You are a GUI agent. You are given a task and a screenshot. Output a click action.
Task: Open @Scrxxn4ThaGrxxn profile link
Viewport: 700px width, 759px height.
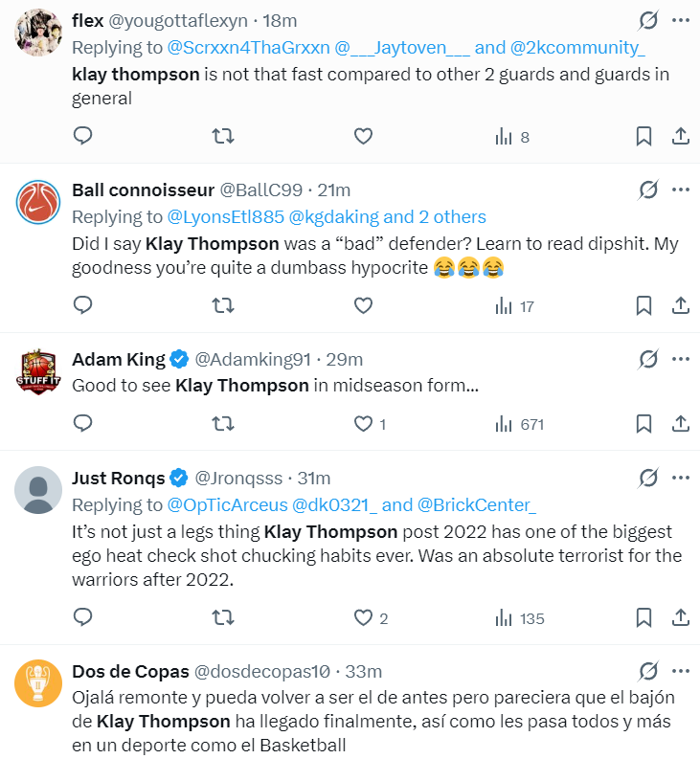tap(249, 48)
